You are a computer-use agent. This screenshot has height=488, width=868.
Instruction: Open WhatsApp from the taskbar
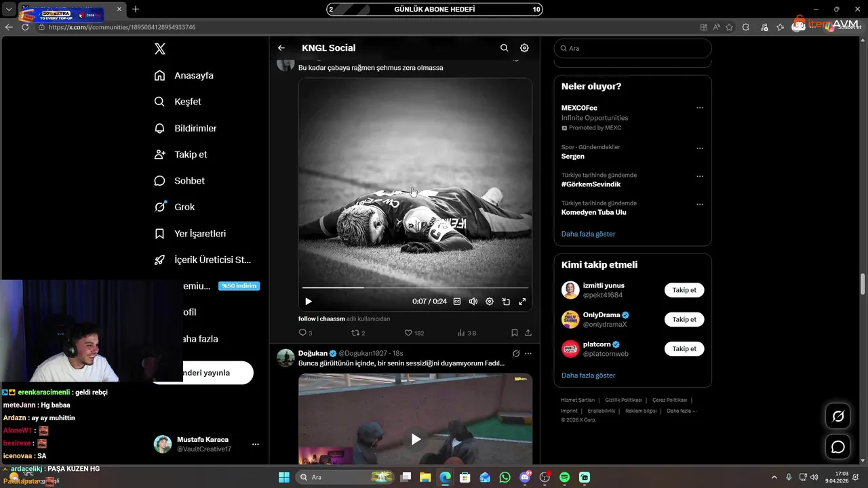coord(505,477)
